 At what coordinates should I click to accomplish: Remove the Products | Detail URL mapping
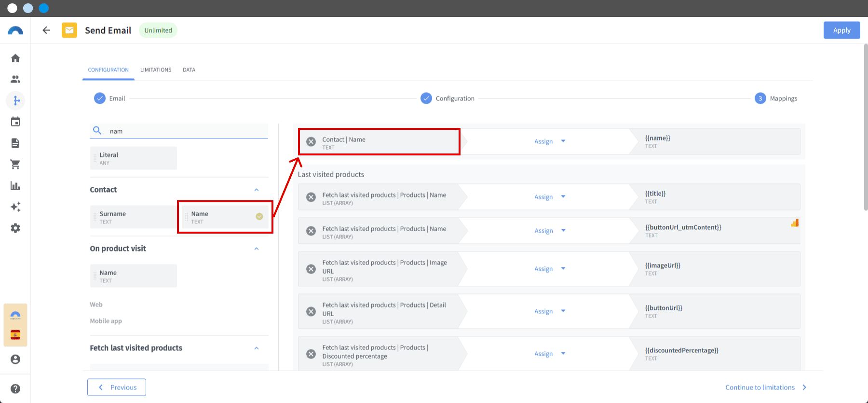tap(312, 311)
